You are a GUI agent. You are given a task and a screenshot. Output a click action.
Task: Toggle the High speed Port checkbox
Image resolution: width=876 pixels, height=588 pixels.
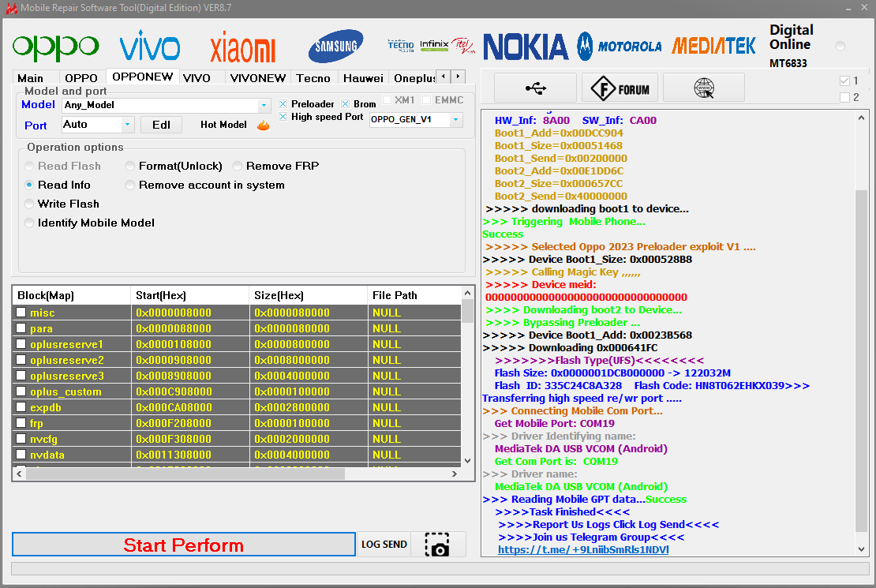pyautogui.click(x=283, y=116)
